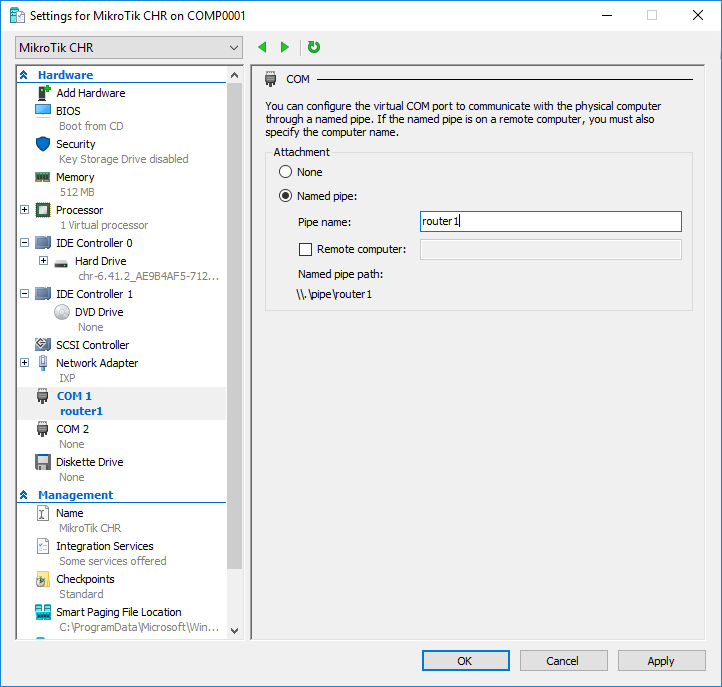Enable the Remote computer checkbox
Screen dimensions: 722x687
coord(306,249)
